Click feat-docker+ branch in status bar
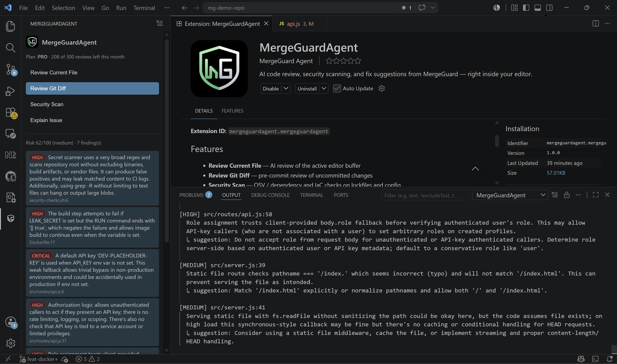617x364 pixels. tap(39, 359)
